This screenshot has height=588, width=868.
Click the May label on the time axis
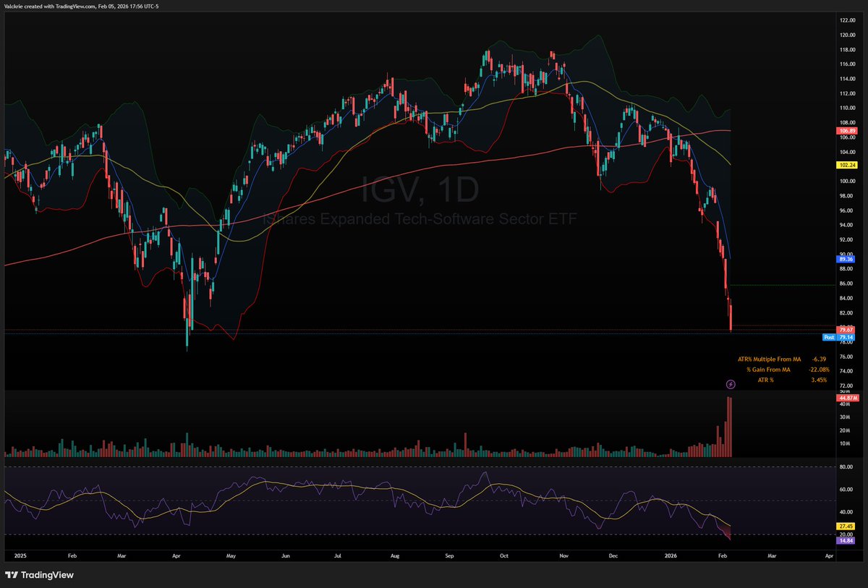(x=231, y=557)
